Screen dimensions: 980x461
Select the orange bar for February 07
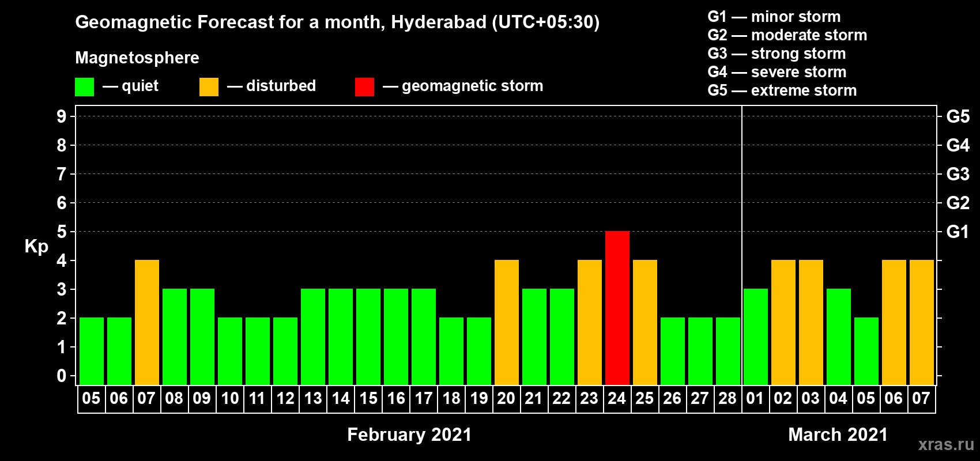[147, 322]
